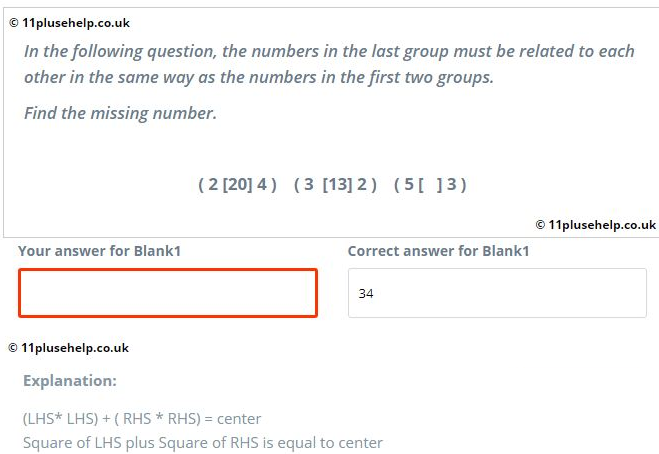Click the top-left 11plusehelp.co.uk copyright text
This screenshot has height=454, width=659.
click(69, 23)
